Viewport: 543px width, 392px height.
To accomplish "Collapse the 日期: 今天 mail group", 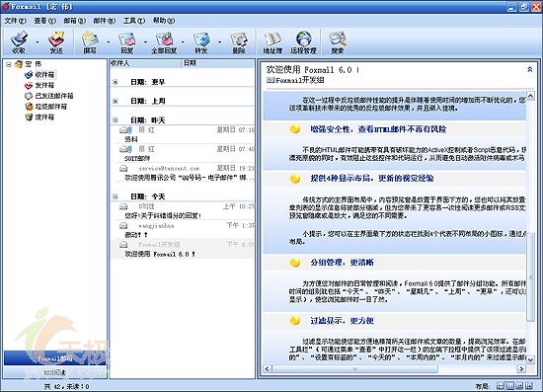I will [116, 196].
